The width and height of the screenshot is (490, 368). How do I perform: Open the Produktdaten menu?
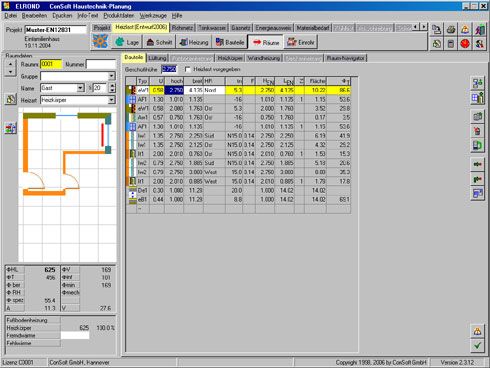119,16
